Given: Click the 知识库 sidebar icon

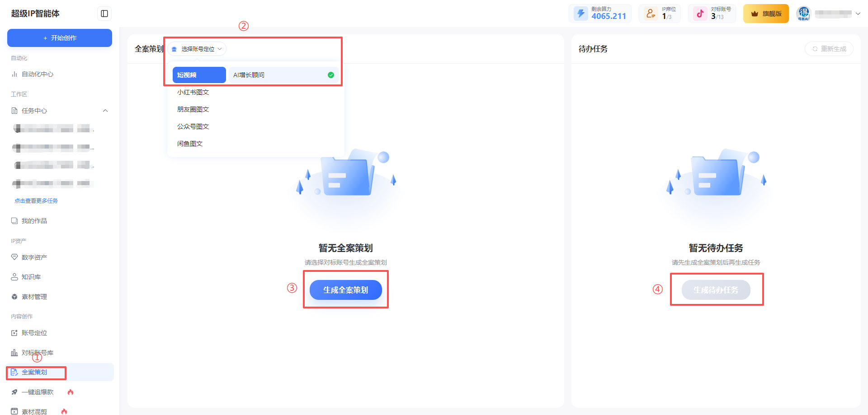Looking at the screenshot, I should [x=14, y=277].
